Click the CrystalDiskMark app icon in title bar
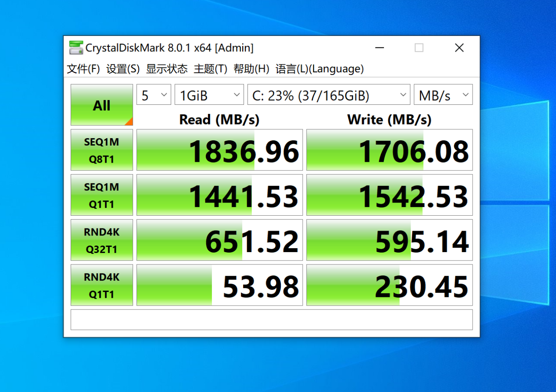556x392 pixels. click(x=76, y=48)
